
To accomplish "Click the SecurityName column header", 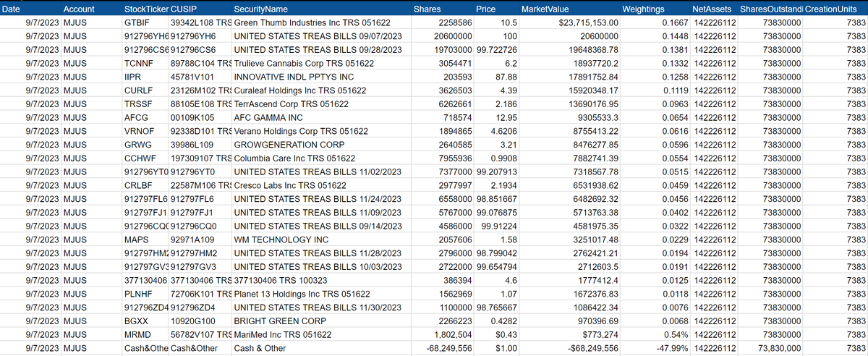I will 260,9.
